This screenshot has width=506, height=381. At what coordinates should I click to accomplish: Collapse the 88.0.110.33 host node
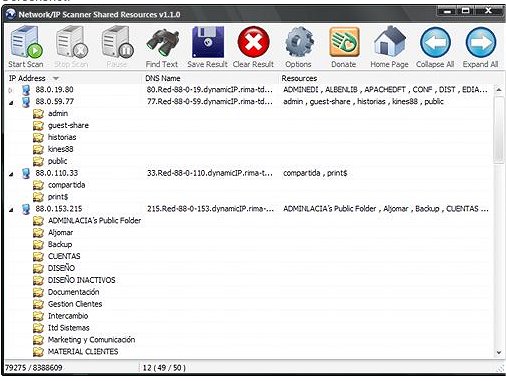11,173
